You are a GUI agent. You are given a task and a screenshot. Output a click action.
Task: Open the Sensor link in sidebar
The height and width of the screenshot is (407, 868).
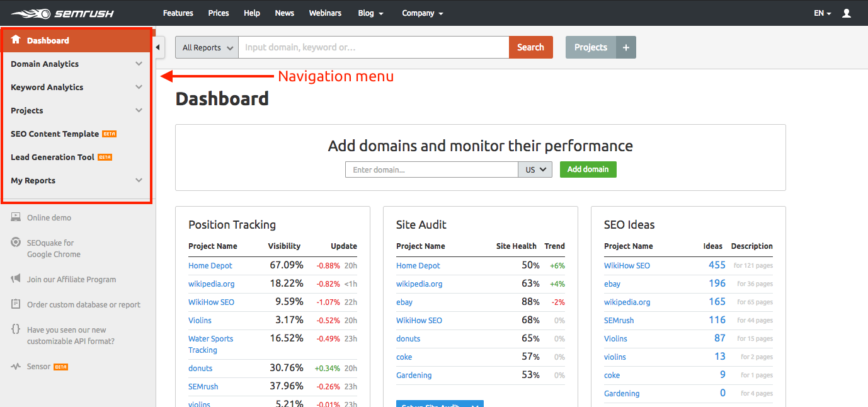coord(38,367)
